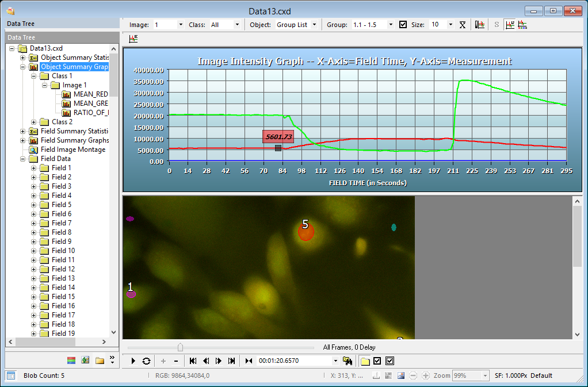This screenshot has width=588, height=387.
Task: Click the frame position slider handle
Action: (x=180, y=347)
